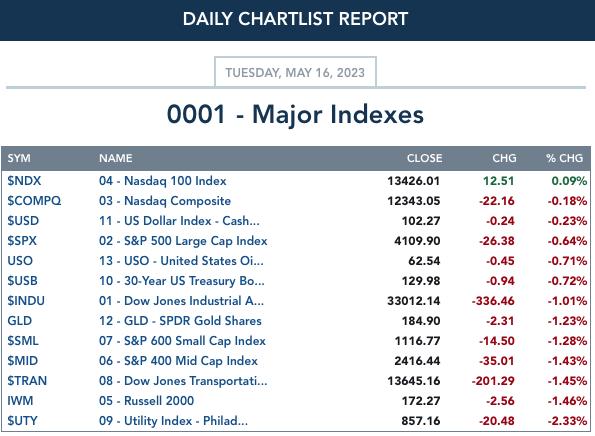Open the $NDX symbol link
595x436 pixels.
coord(24,181)
